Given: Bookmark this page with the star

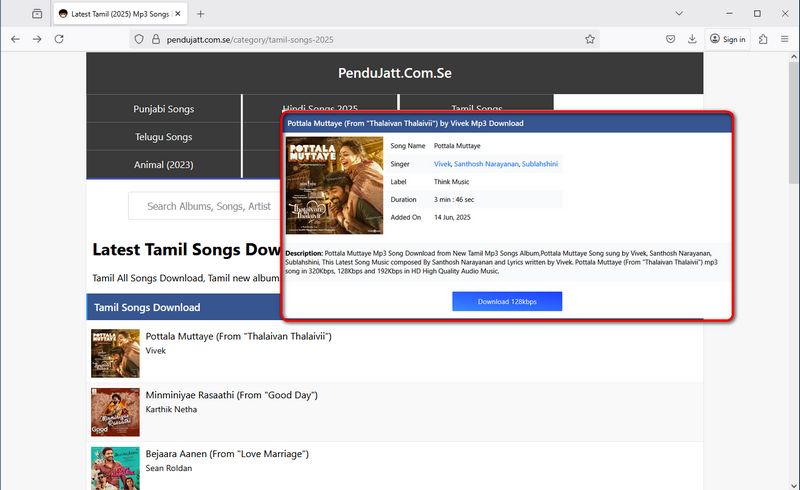Looking at the screenshot, I should coord(590,39).
